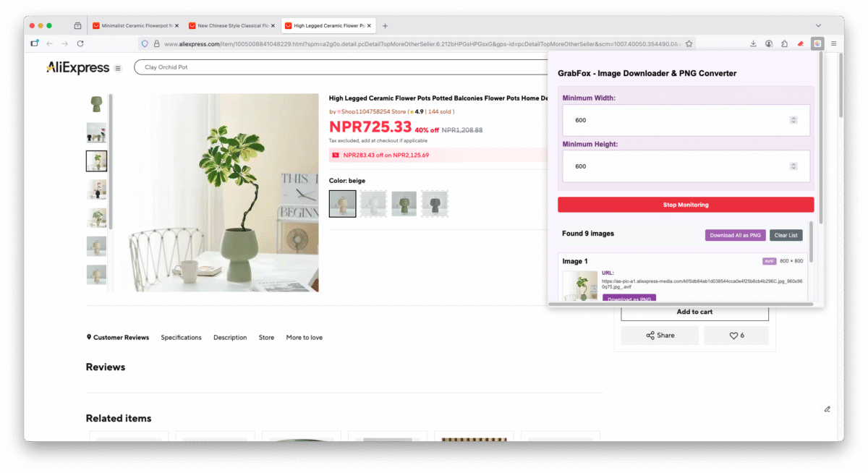Go to the Specifications section tab
The image size is (868, 473).
(x=181, y=338)
